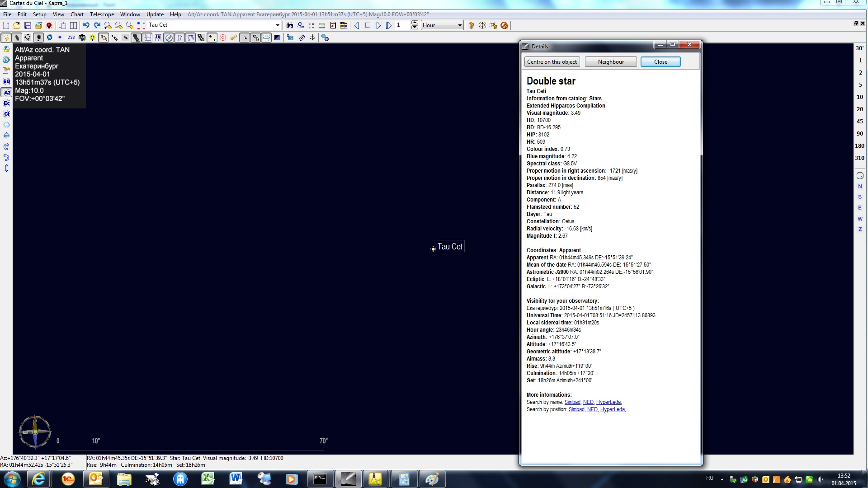Reset time to now with the square button

pyautogui.click(x=368, y=25)
